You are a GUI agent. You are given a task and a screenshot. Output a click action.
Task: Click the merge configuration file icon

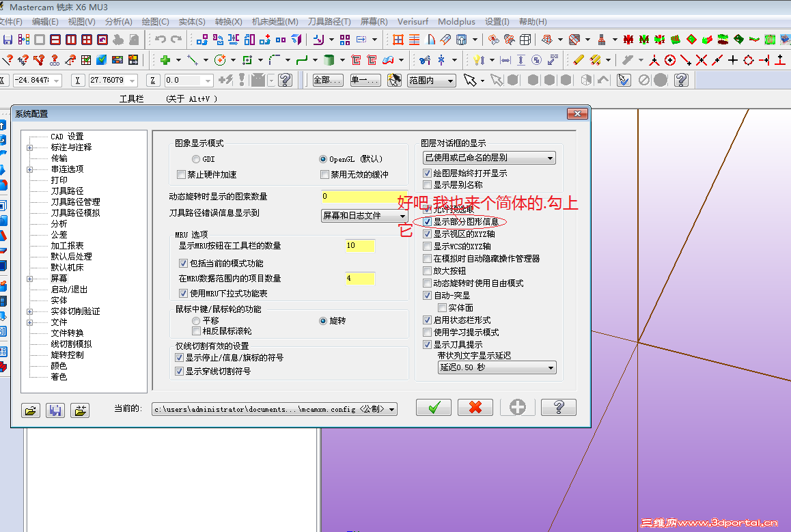pos(80,410)
